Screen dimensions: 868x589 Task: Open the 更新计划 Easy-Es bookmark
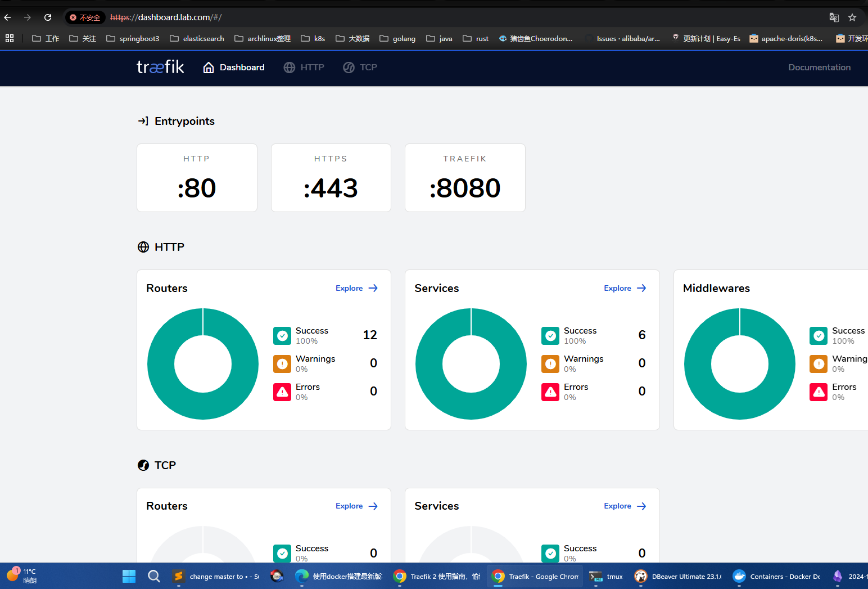[x=706, y=38]
